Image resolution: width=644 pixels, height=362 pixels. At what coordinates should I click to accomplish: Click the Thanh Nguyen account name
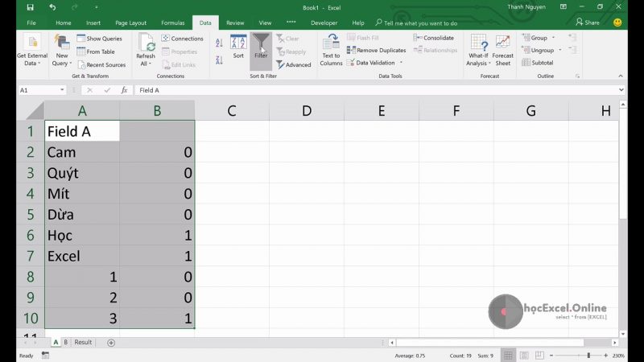pyautogui.click(x=526, y=7)
